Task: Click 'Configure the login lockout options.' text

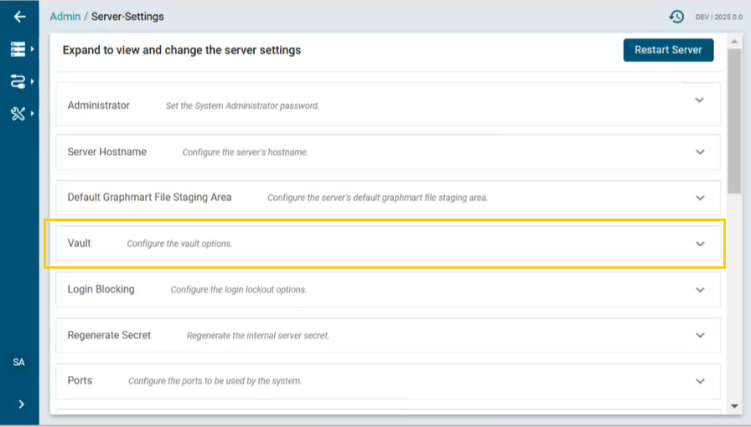Action: [239, 290]
